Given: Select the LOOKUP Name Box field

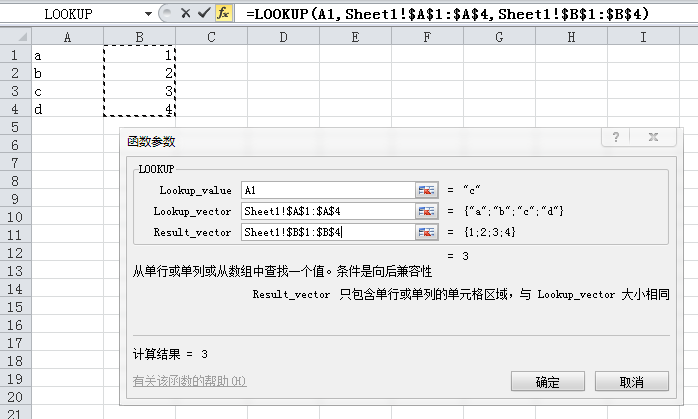Looking at the screenshot, I should click(x=71, y=14).
